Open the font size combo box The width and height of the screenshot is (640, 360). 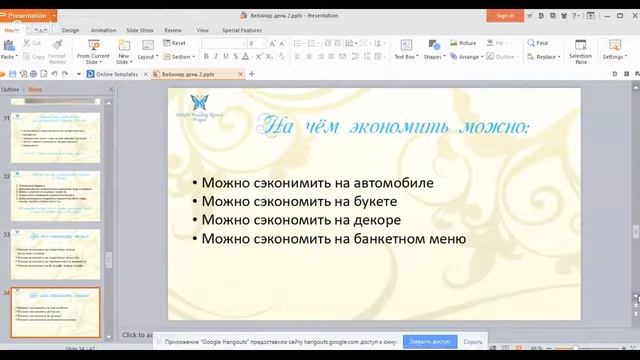pyautogui.click(x=257, y=43)
